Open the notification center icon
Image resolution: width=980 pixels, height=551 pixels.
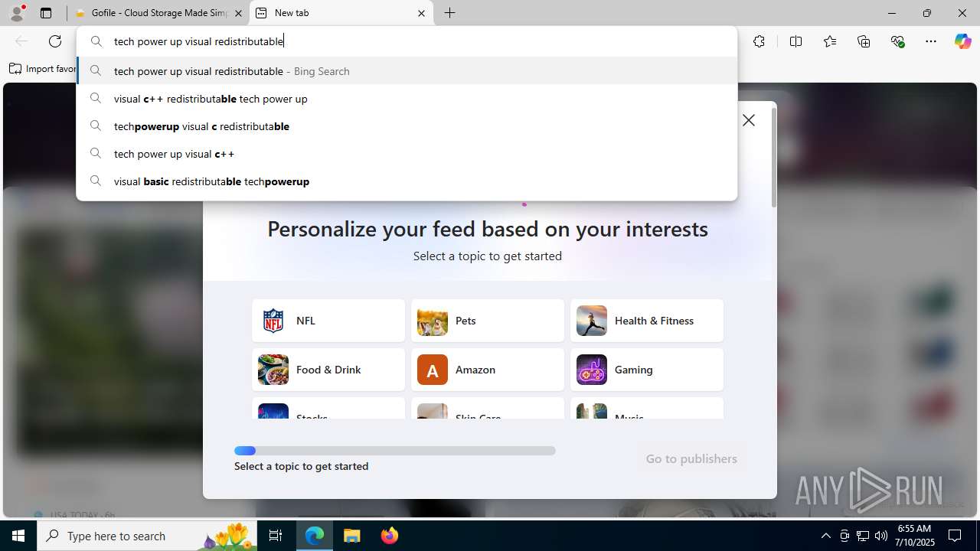click(x=955, y=536)
